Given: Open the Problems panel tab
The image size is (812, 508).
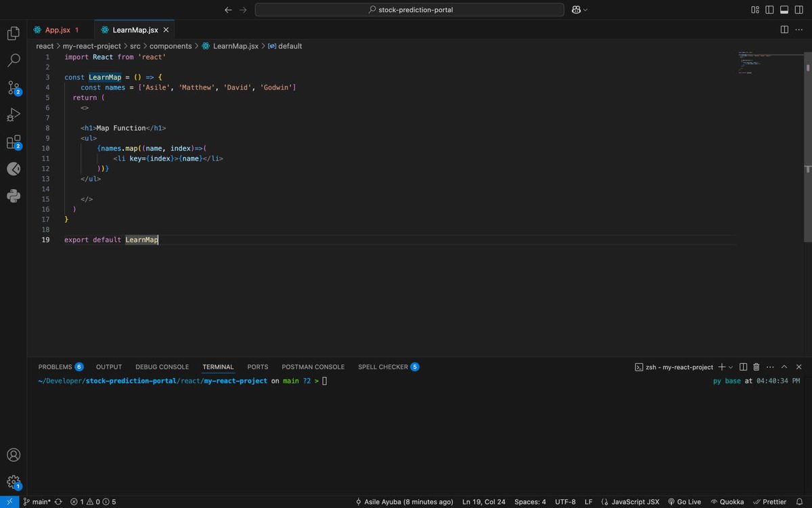Looking at the screenshot, I should pyautogui.click(x=60, y=367).
